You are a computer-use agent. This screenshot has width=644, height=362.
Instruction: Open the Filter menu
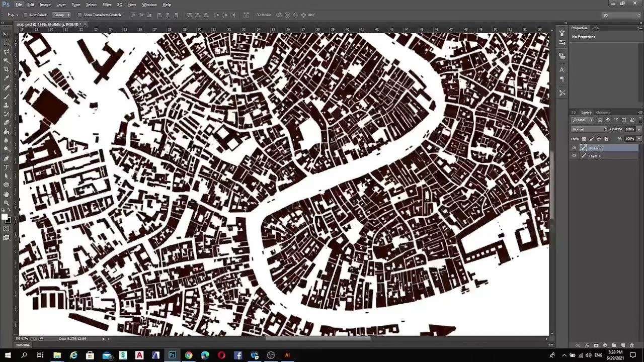pyautogui.click(x=107, y=5)
